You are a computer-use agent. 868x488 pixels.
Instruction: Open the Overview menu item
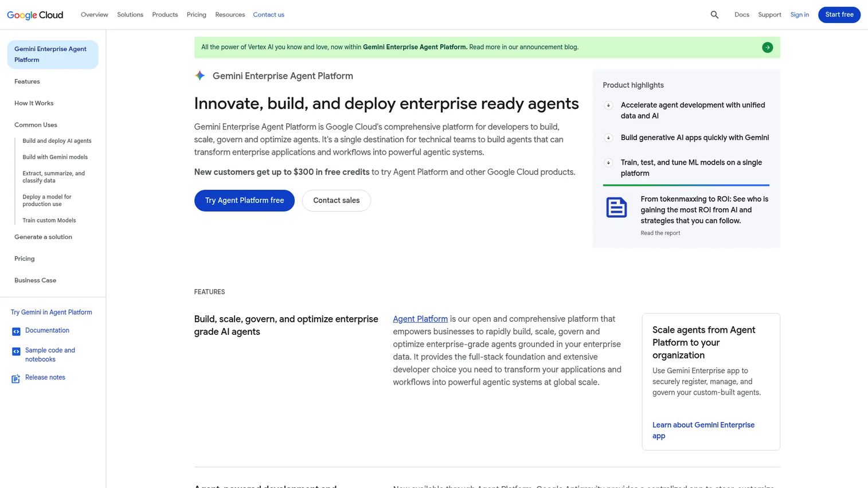point(95,15)
